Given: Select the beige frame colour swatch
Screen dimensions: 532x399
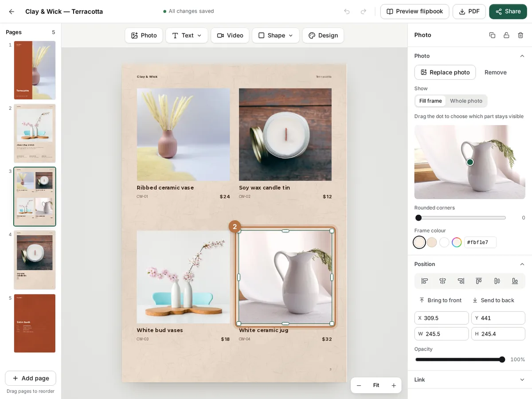Looking at the screenshot, I should pyautogui.click(x=432, y=243).
